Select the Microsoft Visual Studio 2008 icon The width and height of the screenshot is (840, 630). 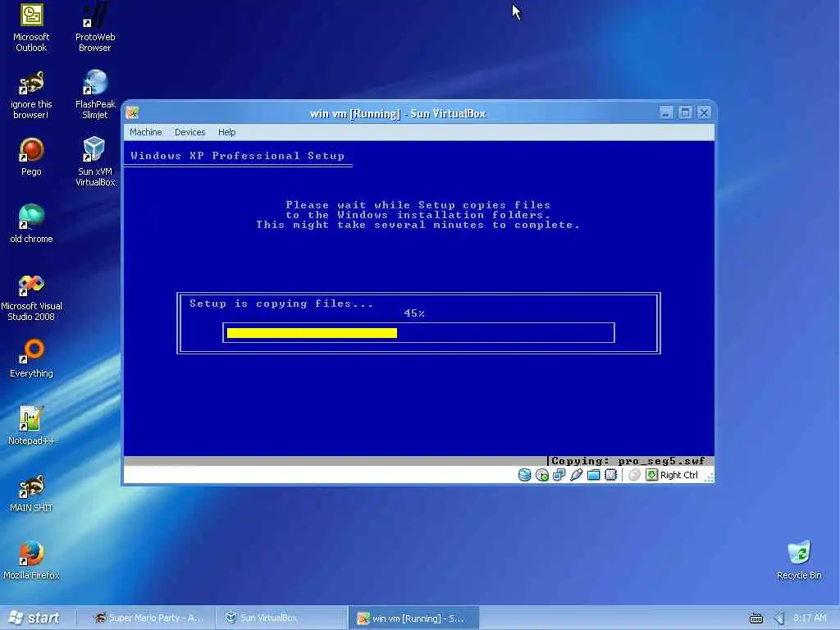click(x=31, y=298)
